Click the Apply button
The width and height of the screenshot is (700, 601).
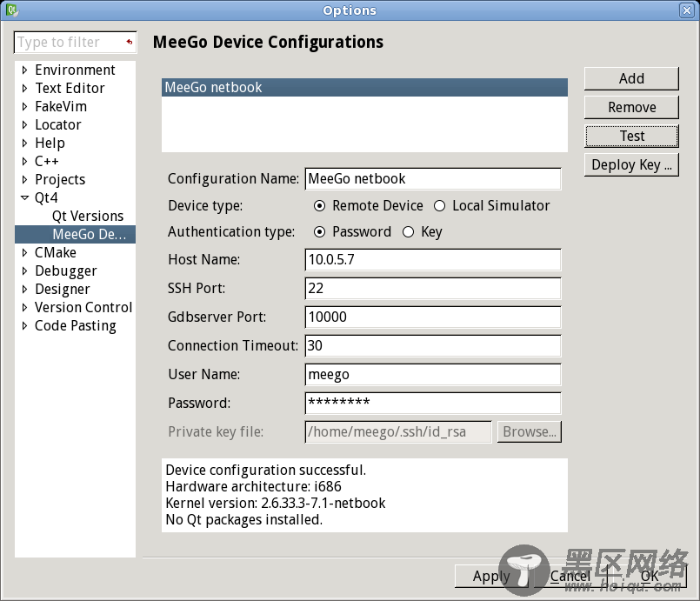pos(491,577)
